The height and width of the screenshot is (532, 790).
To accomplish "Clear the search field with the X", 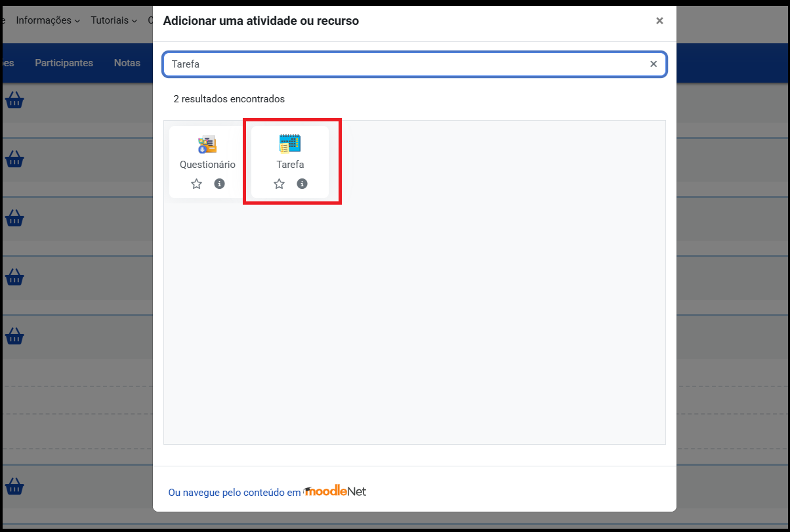I will 653,64.
